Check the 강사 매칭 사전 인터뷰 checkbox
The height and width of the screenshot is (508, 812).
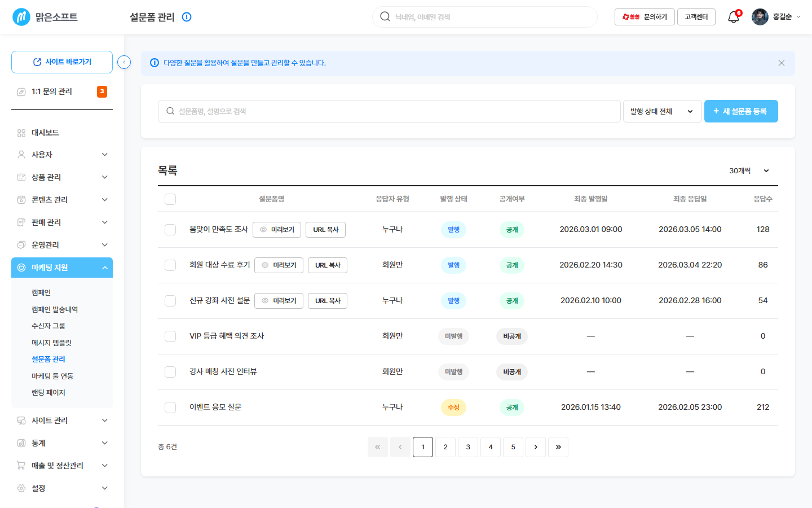click(x=170, y=372)
